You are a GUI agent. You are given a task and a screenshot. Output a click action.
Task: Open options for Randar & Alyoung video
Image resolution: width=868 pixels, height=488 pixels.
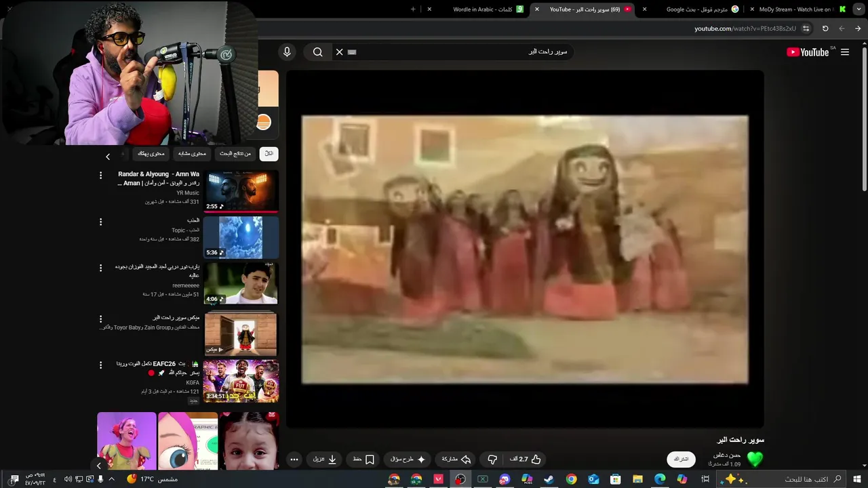(100, 176)
